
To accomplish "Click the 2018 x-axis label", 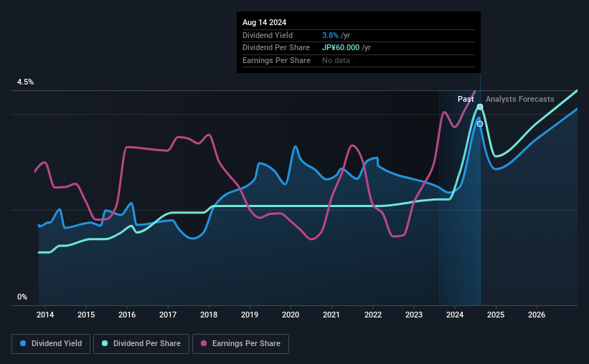I will point(209,315).
